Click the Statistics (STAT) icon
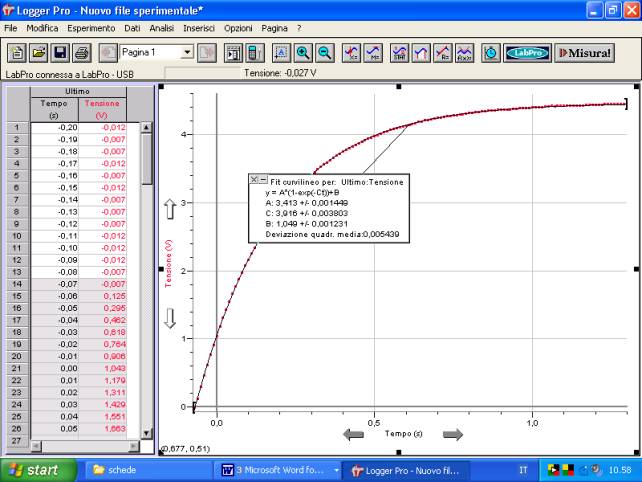 400,53
